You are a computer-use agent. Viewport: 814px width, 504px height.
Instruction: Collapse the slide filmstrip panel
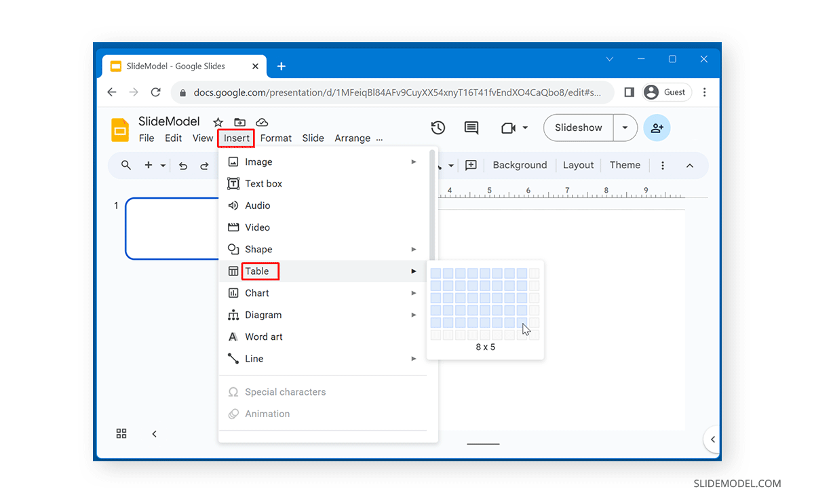click(x=154, y=433)
